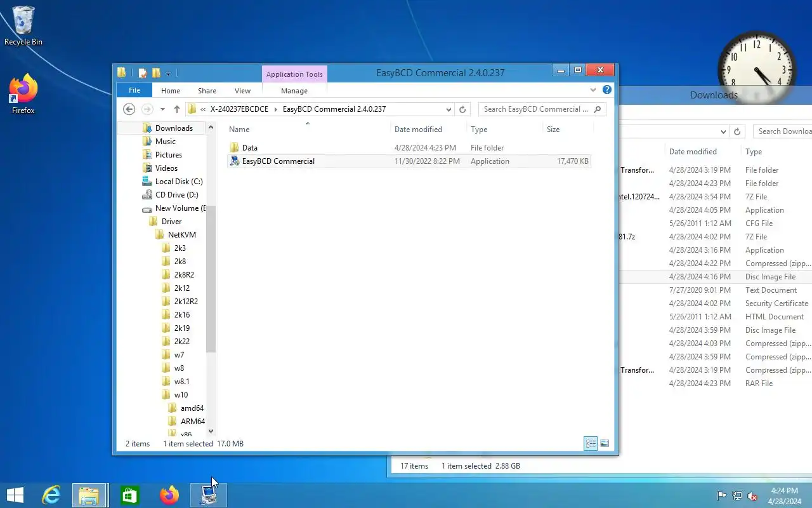Select the w7 folder in the tree
The image size is (812, 508).
pyautogui.click(x=179, y=355)
